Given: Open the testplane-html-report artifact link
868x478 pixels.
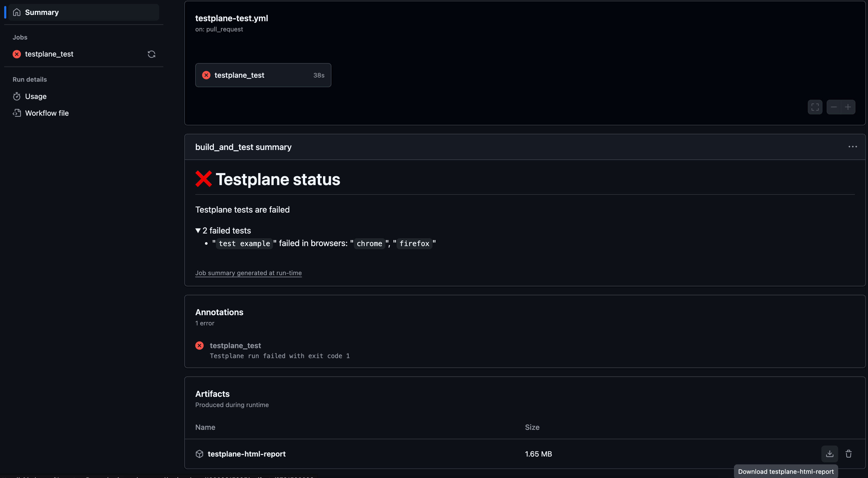Looking at the screenshot, I should [246, 454].
